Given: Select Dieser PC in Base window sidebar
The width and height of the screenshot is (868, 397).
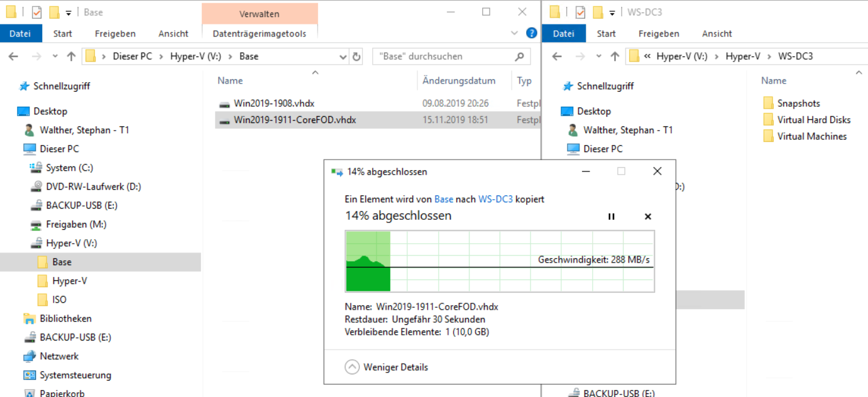Looking at the screenshot, I should (x=59, y=149).
